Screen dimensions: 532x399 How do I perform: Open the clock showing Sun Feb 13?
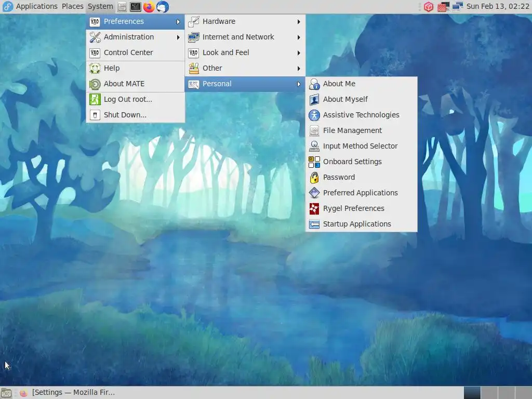click(x=497, y=6)
